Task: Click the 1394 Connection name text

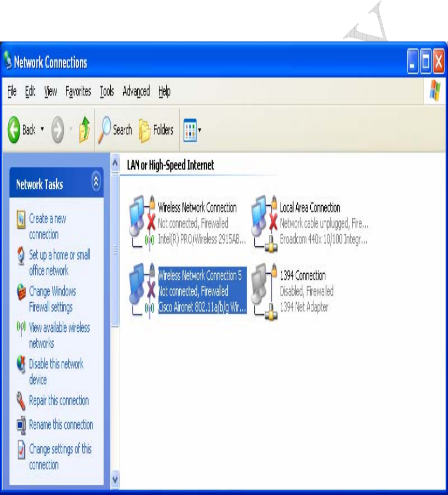Action: 303,276
